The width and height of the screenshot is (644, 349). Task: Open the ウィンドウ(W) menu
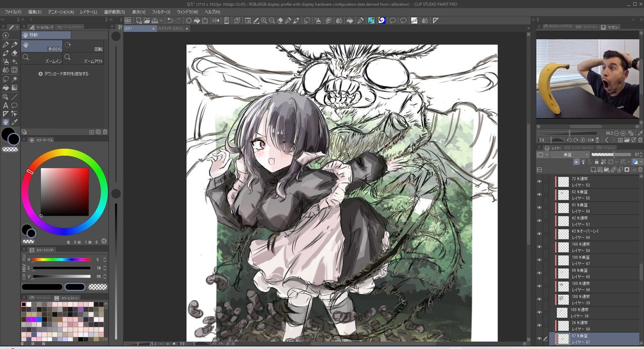[188, 12]
